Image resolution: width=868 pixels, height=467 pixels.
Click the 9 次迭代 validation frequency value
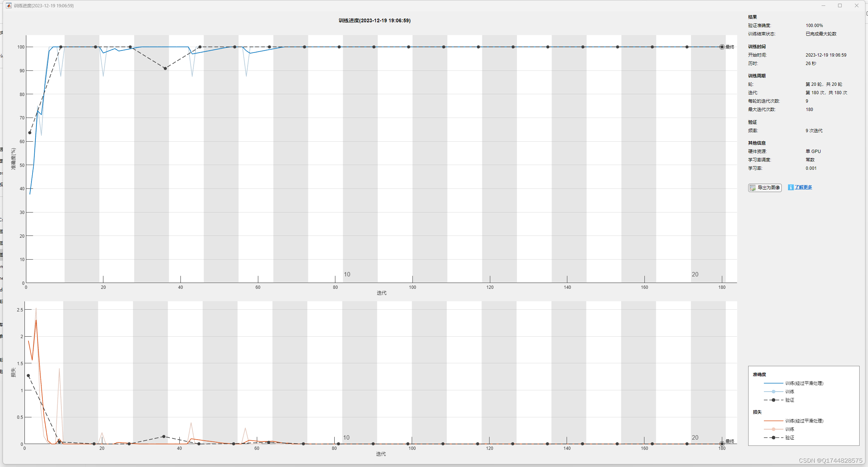click(814, 131)
